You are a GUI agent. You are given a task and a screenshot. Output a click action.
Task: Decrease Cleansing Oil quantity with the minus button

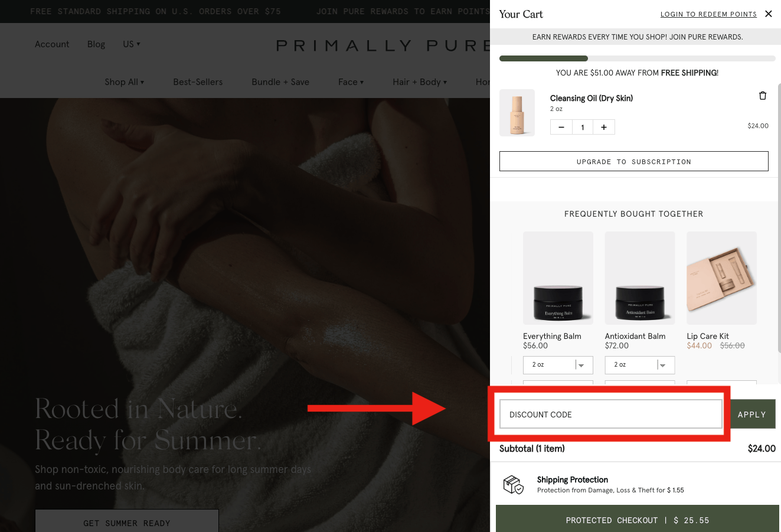tap(561, 127)
